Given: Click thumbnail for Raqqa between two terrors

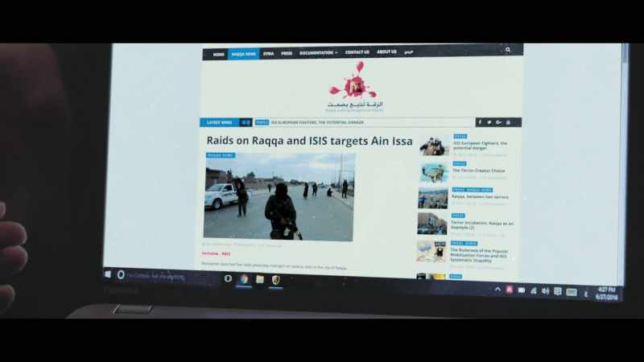Looking at the screenshot, I should pos(433,198).
